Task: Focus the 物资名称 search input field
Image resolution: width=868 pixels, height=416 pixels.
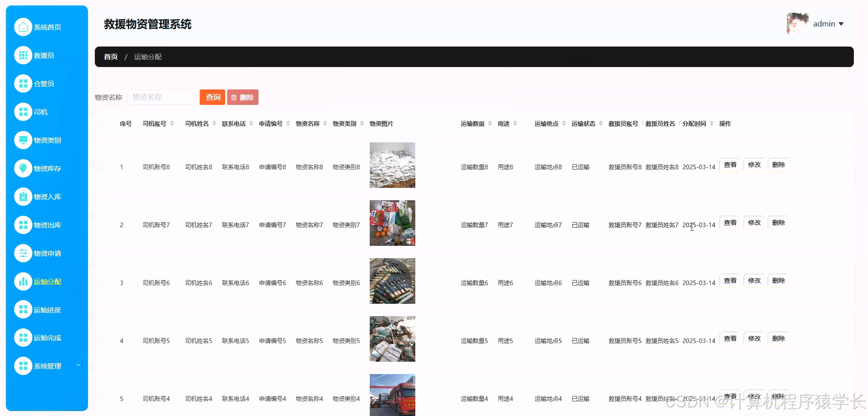Action: (x=161, y=97)
